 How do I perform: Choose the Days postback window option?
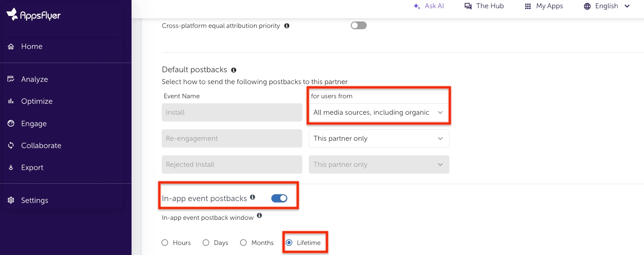tap(206, 243)
